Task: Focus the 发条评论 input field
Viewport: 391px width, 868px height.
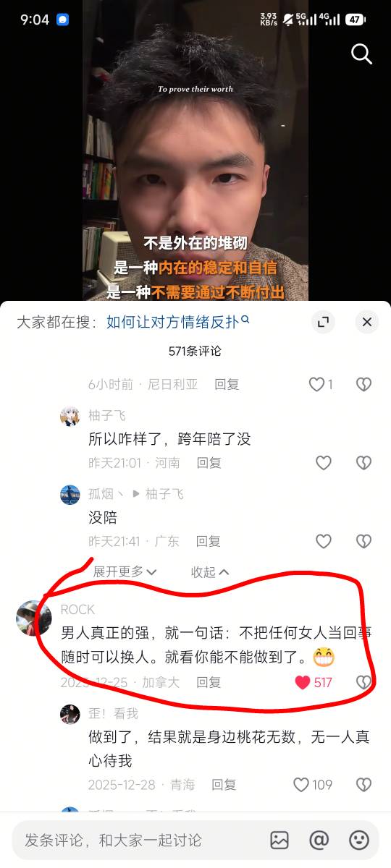Action: 138,840
